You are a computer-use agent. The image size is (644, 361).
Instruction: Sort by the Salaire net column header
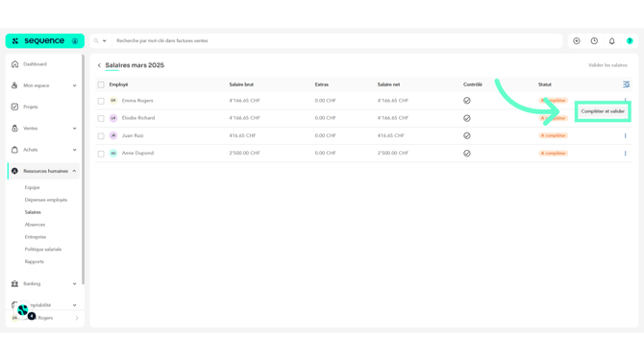(x=388, y=84)
